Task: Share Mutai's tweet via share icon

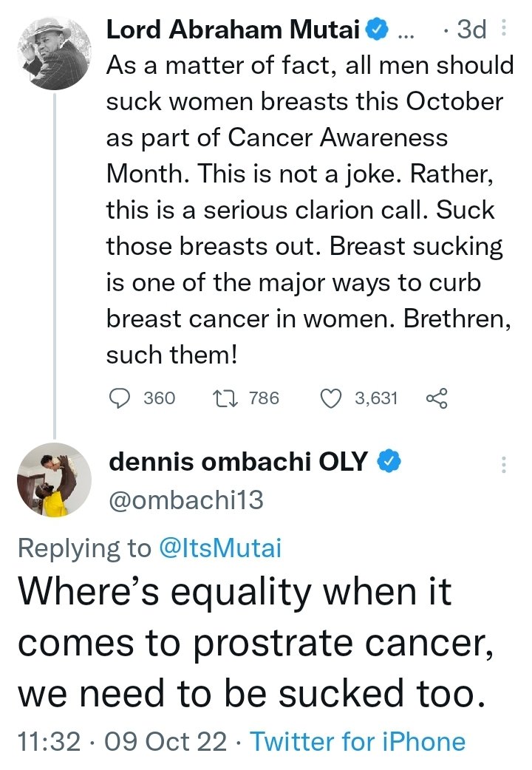Action: (x=437, y=399)
